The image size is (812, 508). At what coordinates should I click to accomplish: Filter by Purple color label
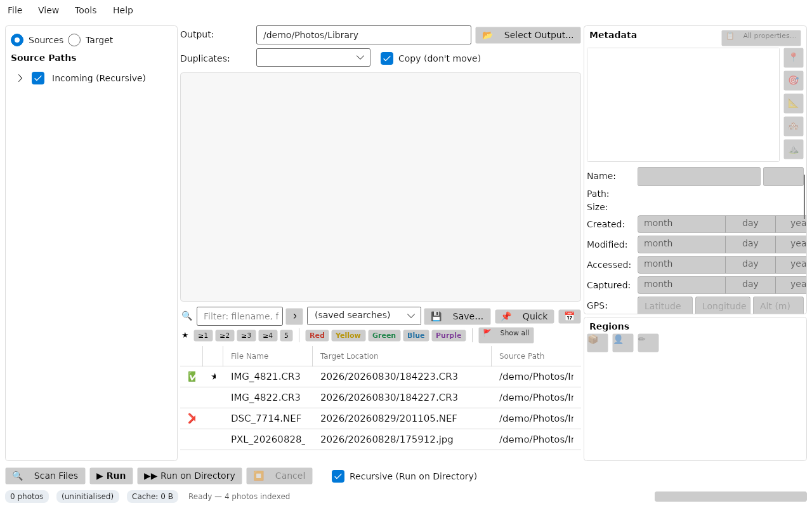coord(449,335)
